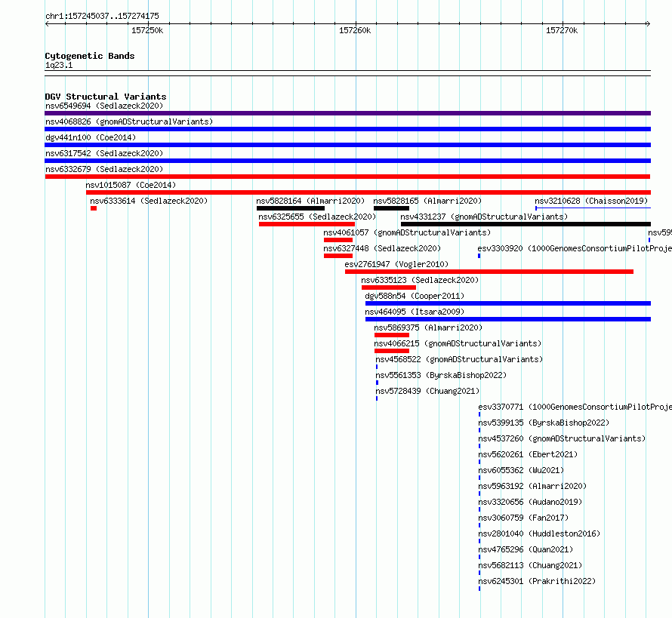Open nsv3210628 (Chaisson2019) label
The width and height of the screenshot is (672, 618).
(x=591, y=201)
